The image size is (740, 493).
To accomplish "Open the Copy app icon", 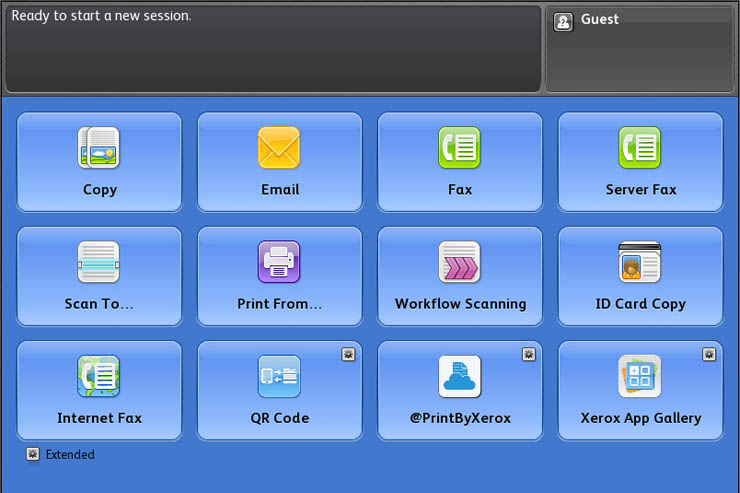I will 99,148.
